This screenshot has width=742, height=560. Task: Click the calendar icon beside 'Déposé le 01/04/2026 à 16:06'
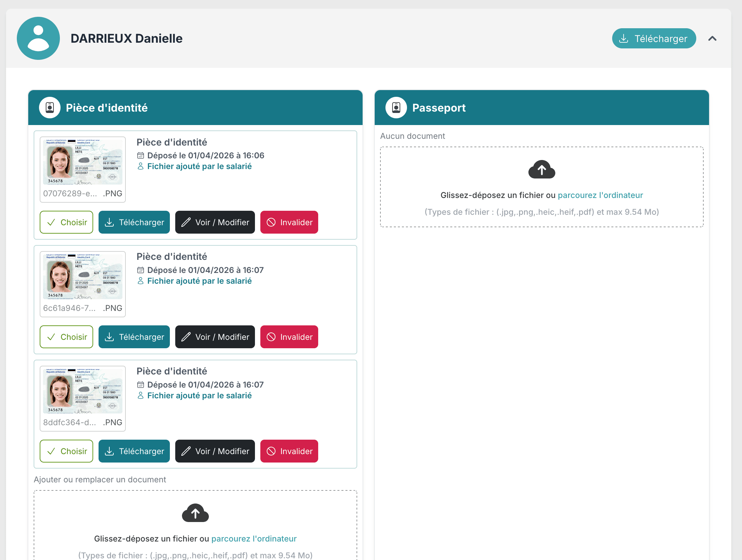click(x=141, y=156)
